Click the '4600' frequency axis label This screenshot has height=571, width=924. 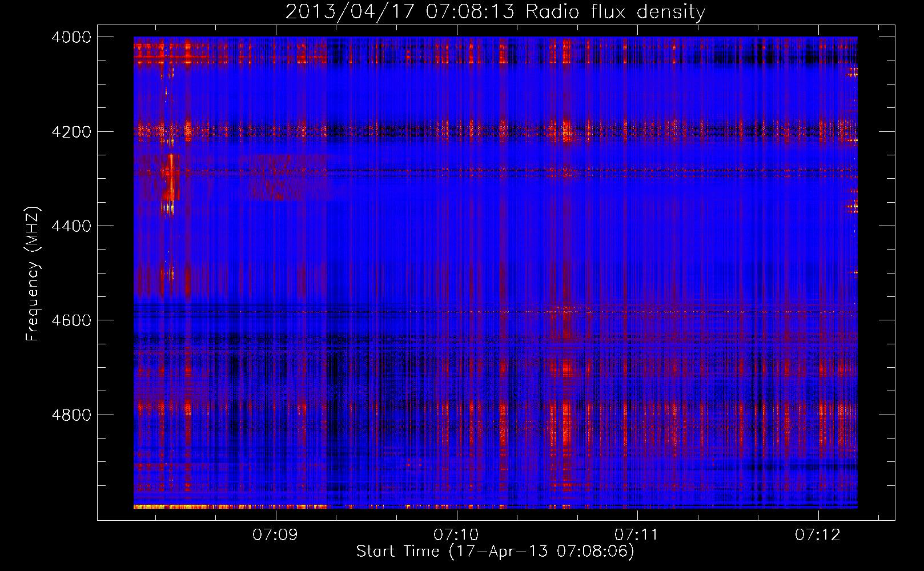point(71,320)
